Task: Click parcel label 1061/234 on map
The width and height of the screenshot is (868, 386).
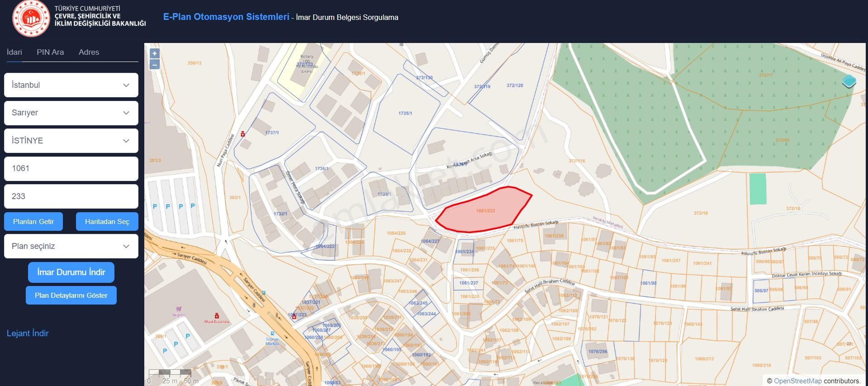Action: pyautogui.click(x=465, y=252)
